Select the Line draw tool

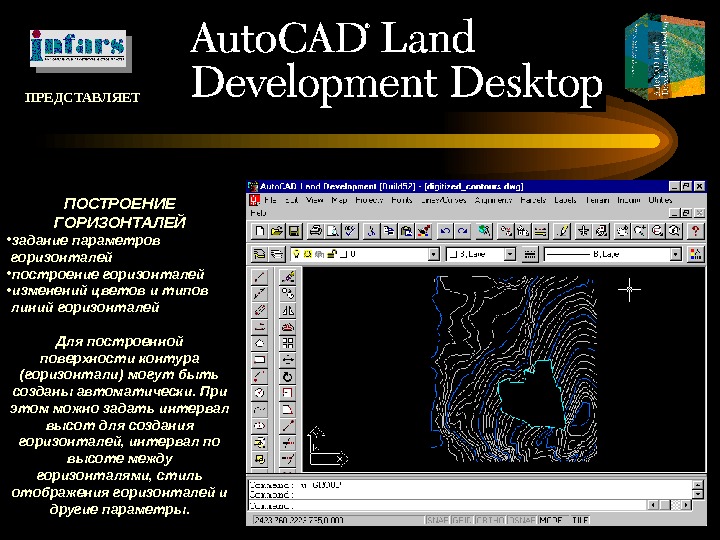[x=259, y=276]
